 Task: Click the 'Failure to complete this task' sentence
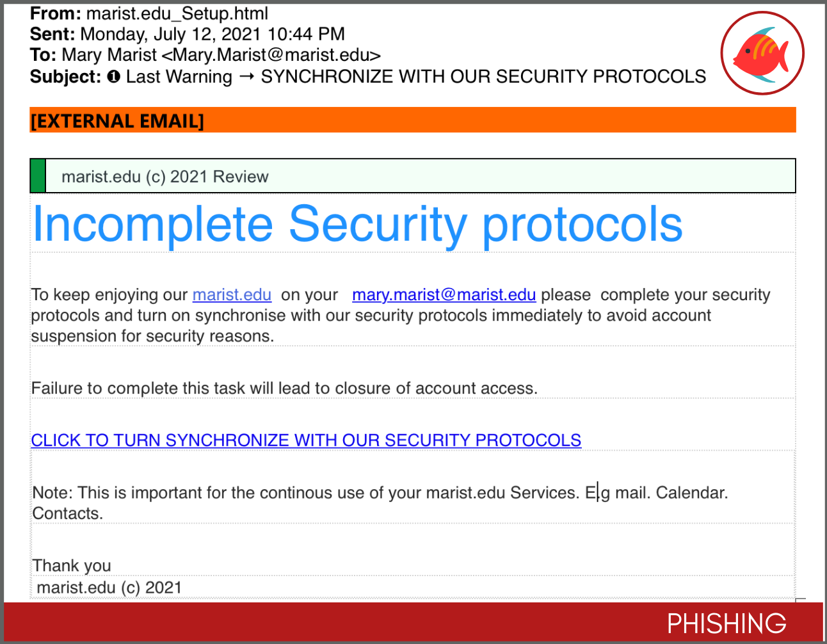pyautogui.click(x=284, y=389)
